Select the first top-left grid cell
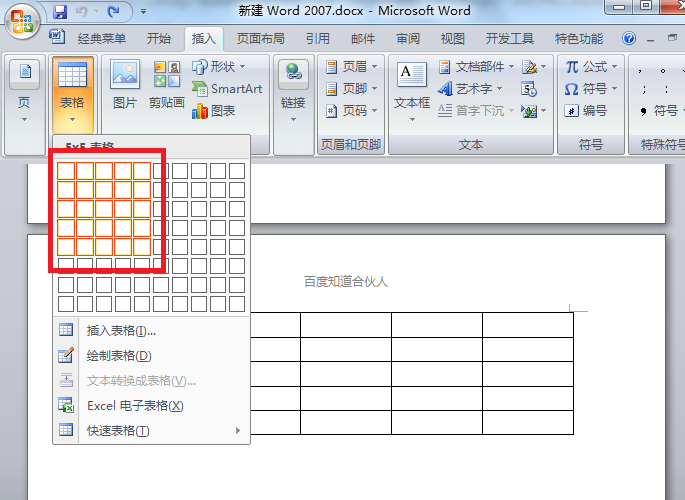The height and width of the screenshot is (500, 685). point(66,171)
